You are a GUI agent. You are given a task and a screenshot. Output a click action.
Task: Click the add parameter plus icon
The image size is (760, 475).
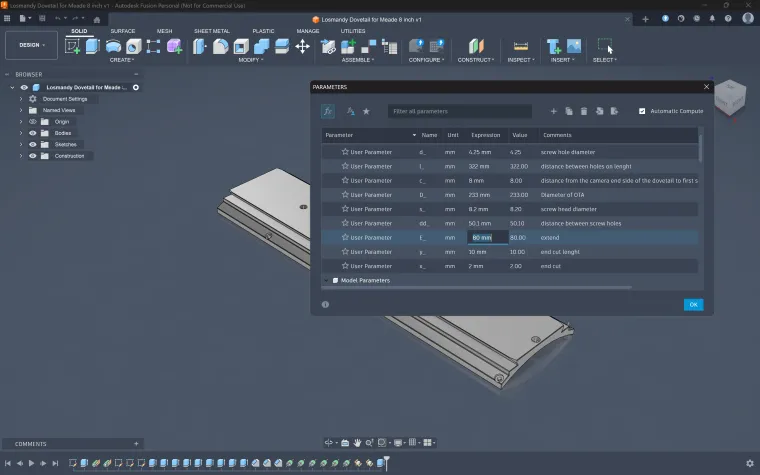pyautogui.click(x=554, y=111)
